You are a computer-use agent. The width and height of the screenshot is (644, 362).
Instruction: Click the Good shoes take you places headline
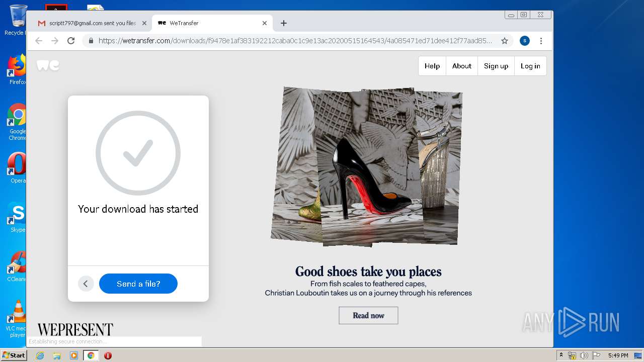(x=368, y=271)
